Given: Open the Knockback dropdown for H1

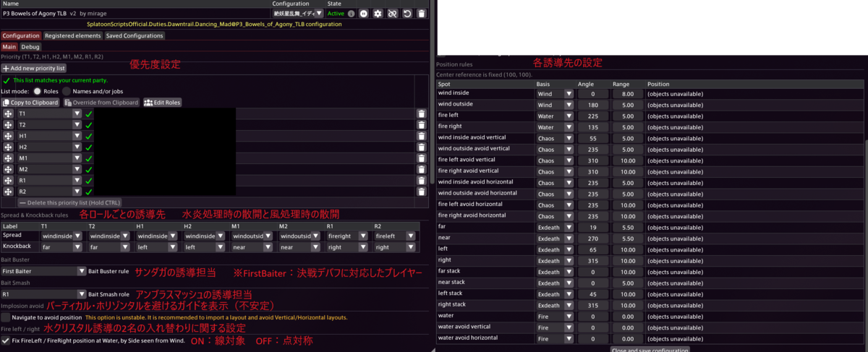Looking at the screenshot, I should point(157,246).
